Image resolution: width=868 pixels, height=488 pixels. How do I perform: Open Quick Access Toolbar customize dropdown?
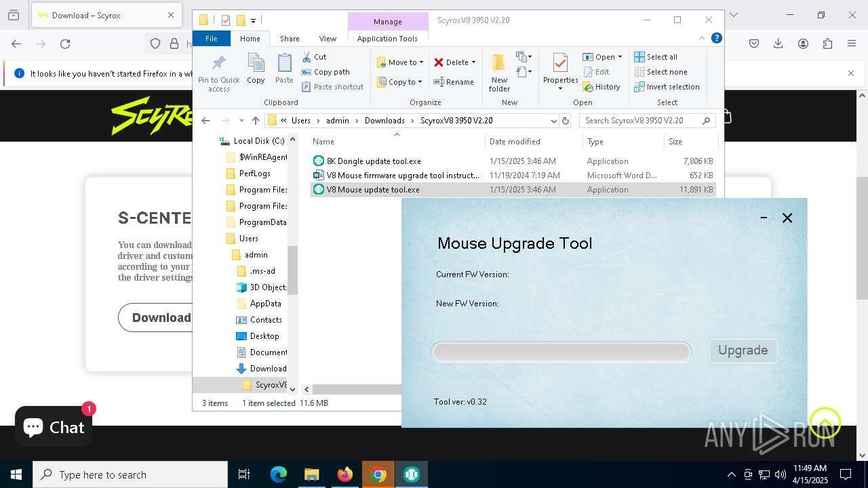pyautogui.click(x=253, y=20)
